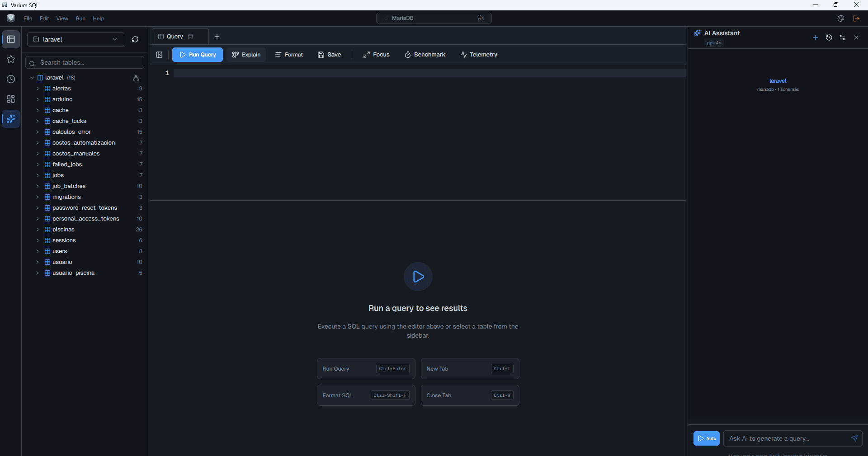The height and width of the screenshot is (456, 868).
Task: Expand the piscinas table
Action: [38, 230]
